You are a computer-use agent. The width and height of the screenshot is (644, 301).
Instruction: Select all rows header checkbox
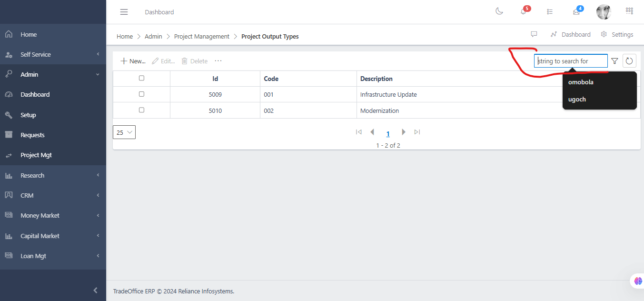141,78
